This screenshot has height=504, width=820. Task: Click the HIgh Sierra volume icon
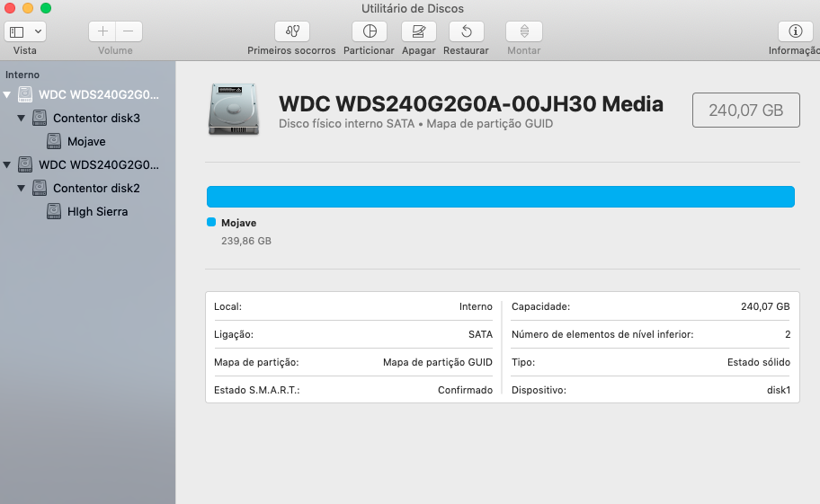54,211
